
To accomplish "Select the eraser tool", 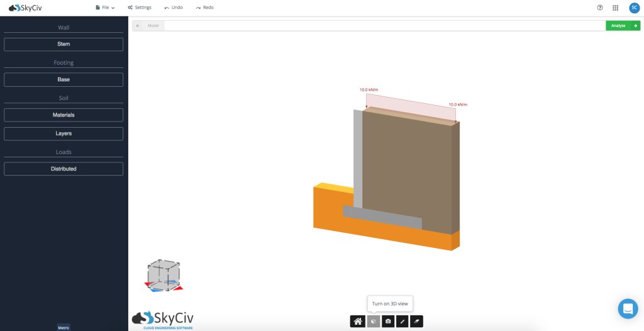I will [416, 321].
